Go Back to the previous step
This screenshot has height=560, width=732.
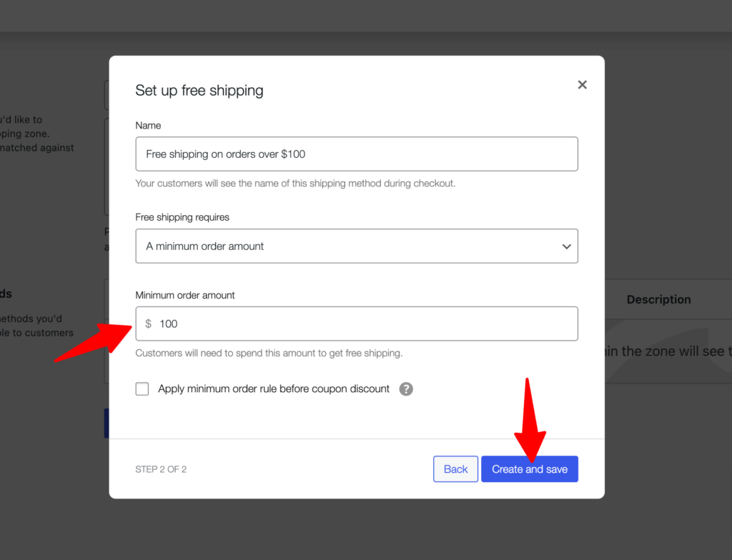(x=455, y=469)
